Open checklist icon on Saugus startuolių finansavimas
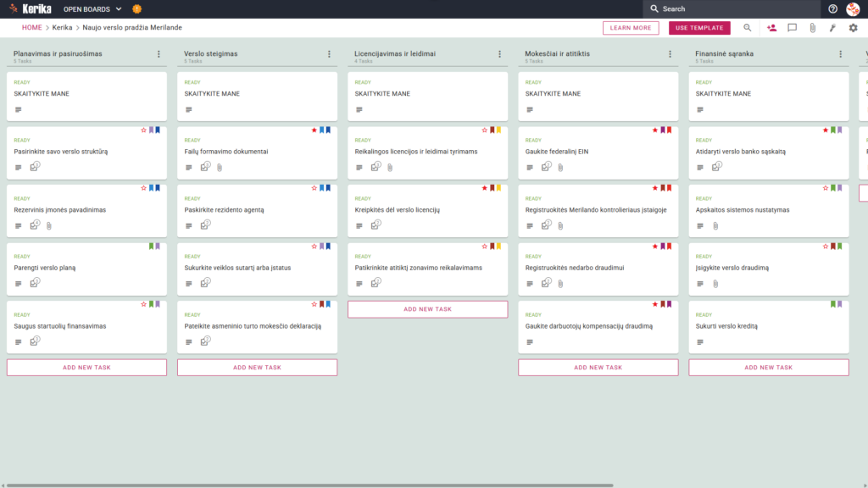Screen dimensions: 868x488 [35, 341]
